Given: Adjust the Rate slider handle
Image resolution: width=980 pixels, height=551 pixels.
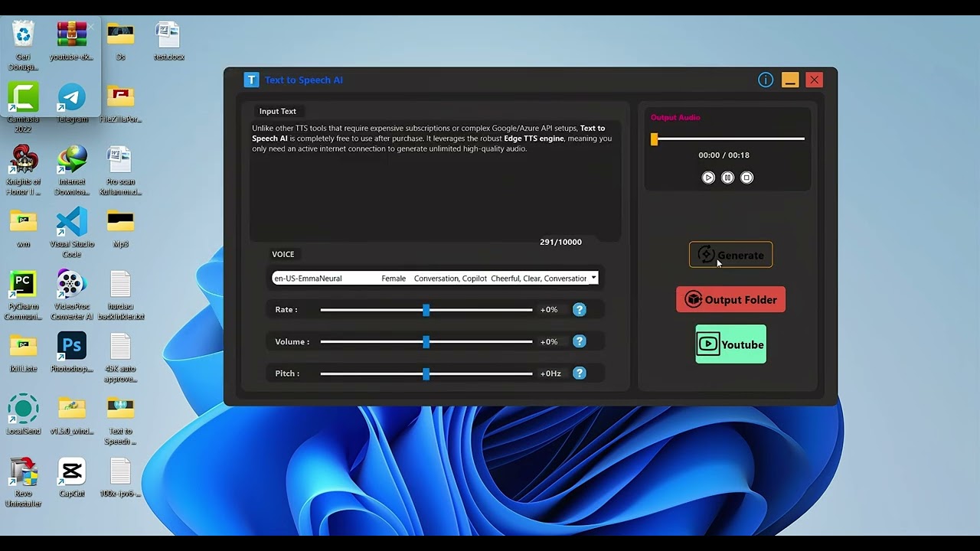Looking at the screenshot, I should pyautogui.click(x=426, y=310).
